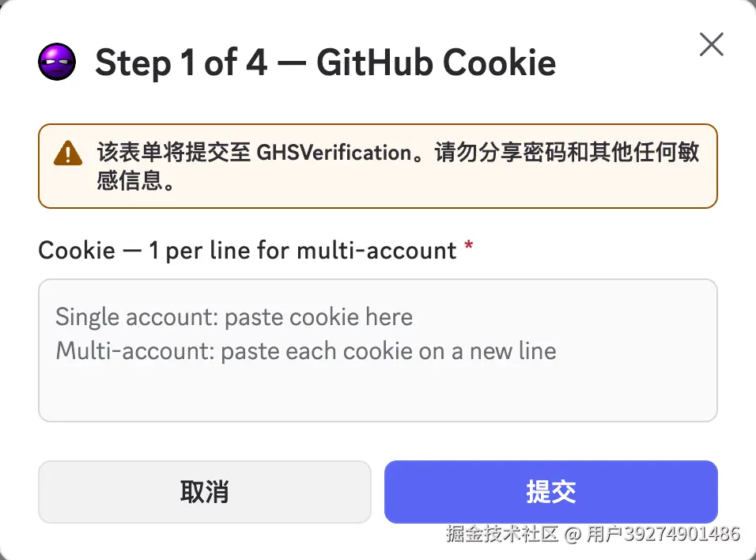Click the red required asterisk
The height and width of the screenshot is (560, 756).
(x=469, y=250)
